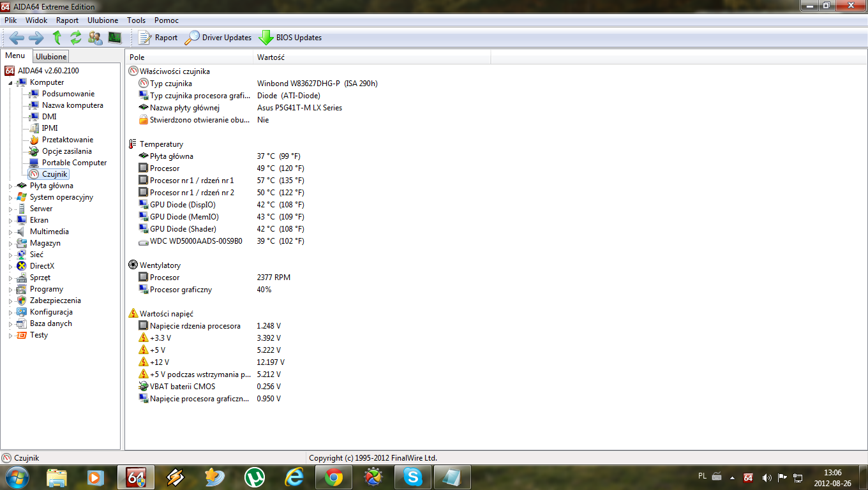Open Google Chrome from the taskbar

coord(334,477)
